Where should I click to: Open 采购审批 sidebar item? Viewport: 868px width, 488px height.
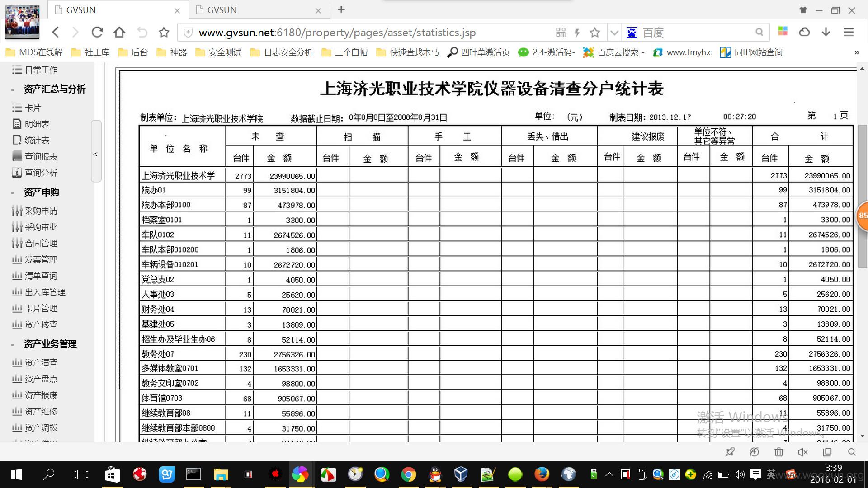pyautogui.click(x=35, y=227)
